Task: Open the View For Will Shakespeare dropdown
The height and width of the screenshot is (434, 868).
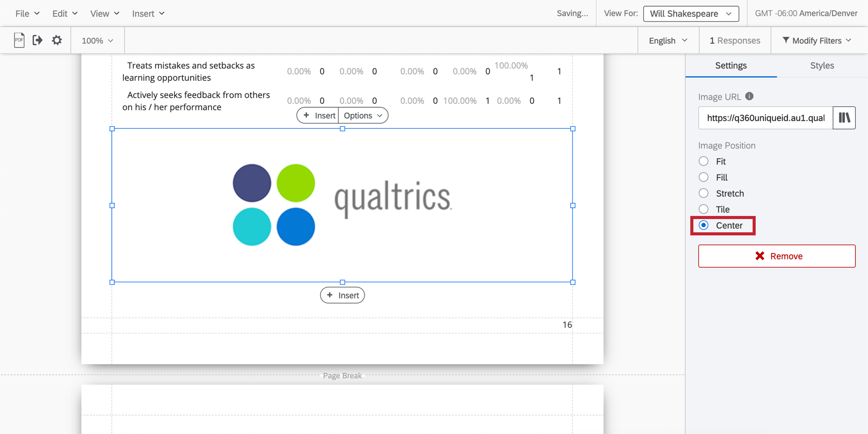Action: click(x=691, y=13)
